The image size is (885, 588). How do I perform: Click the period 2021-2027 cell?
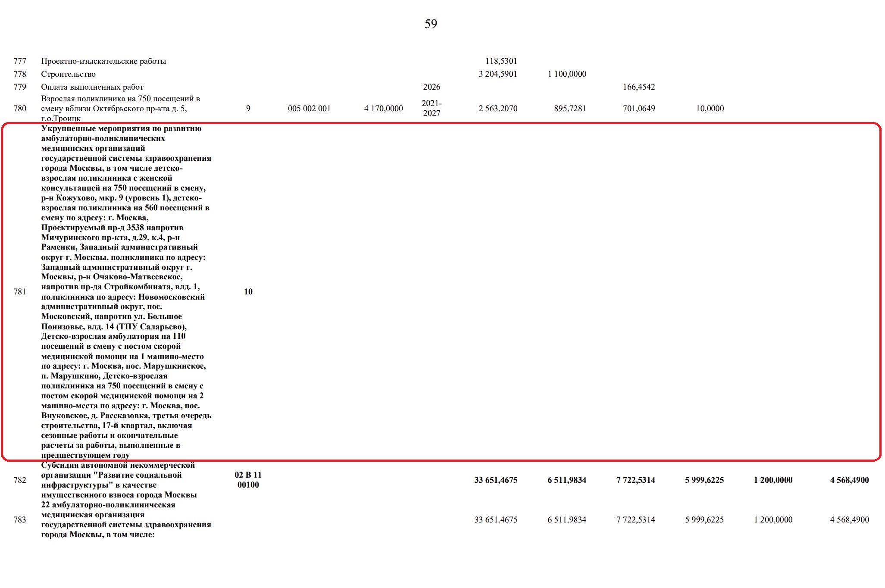tap(432, 108)
